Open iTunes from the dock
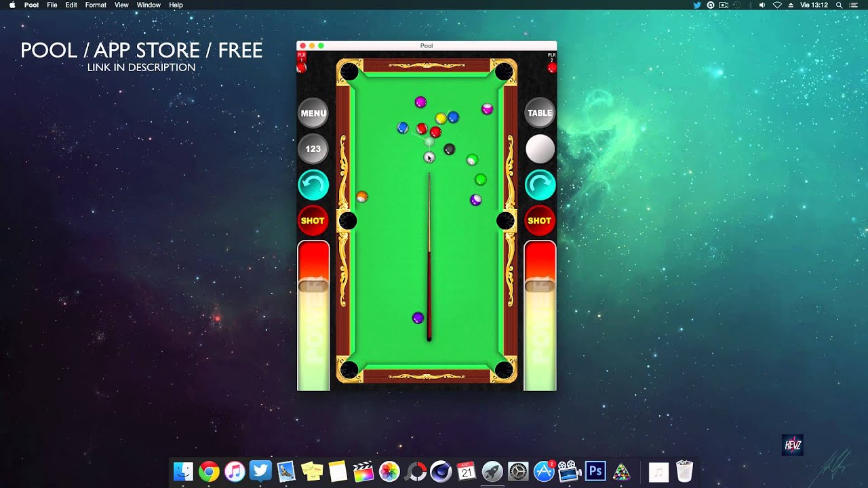Viewport: 868px width, 488px height. (235, 471)
